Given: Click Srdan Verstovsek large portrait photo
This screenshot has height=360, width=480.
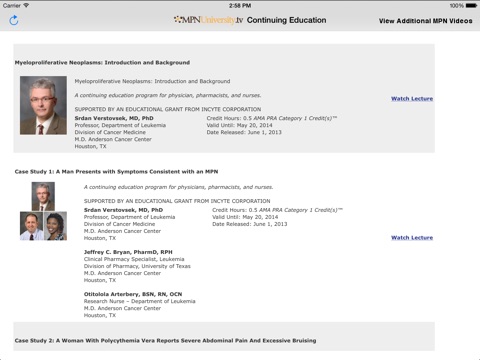Looking at the screenshot, I should pyautogui.click(x=43, y=105).
